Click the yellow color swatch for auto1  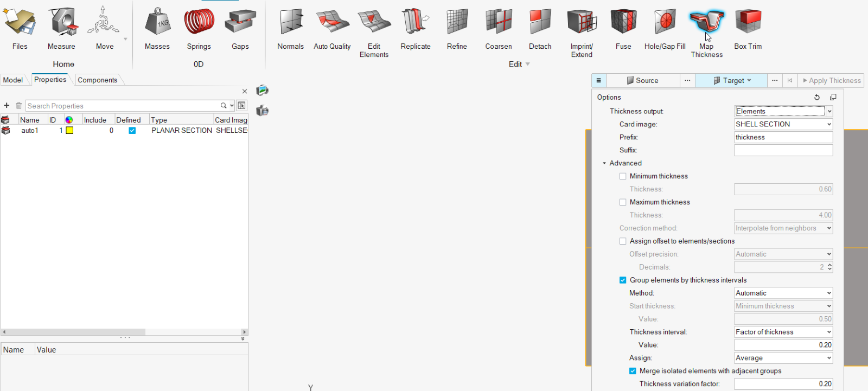[x=69, y=131]
